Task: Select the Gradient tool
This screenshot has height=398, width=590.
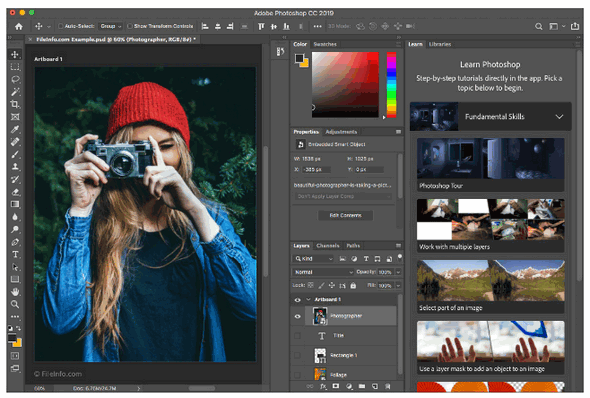Action: click(x=15, y=204)
